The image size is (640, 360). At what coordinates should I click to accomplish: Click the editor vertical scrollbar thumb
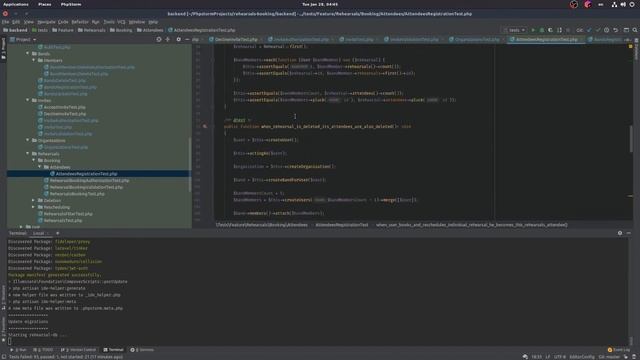point(631,139)
